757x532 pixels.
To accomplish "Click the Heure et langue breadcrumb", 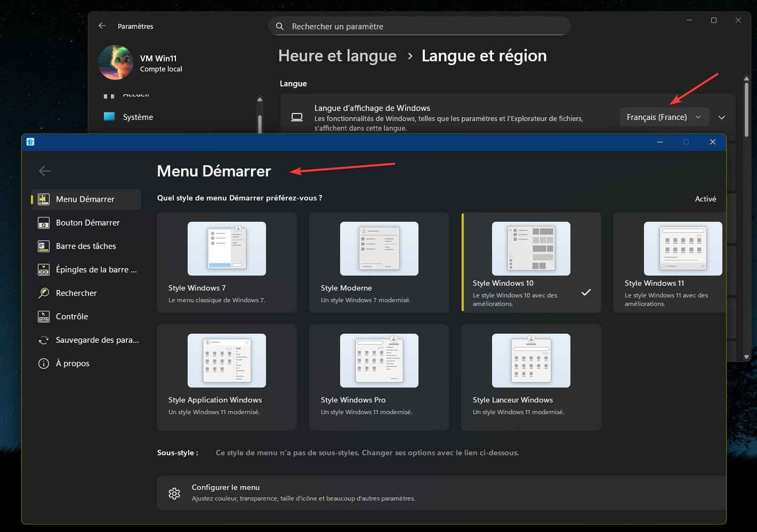I will (337, 56).
